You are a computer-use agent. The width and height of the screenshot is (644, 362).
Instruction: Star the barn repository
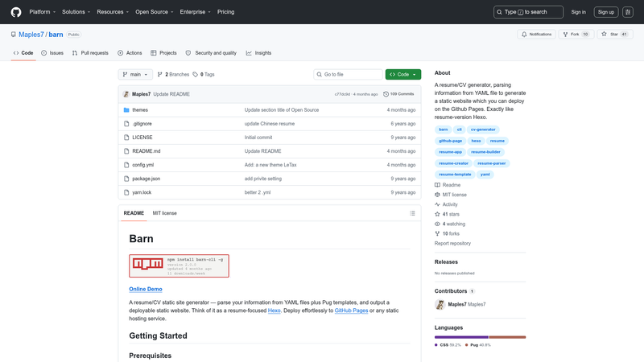tap(615, 35)
